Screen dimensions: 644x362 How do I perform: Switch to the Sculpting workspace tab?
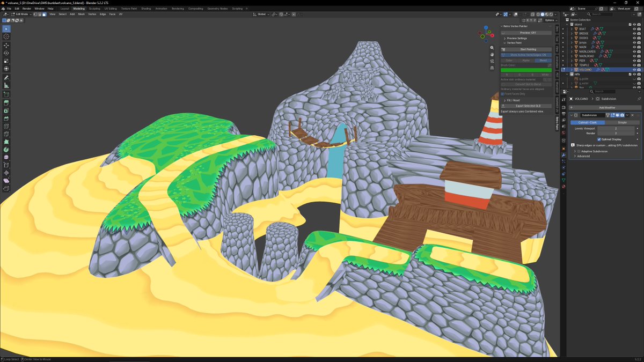(x=94, y=9)
